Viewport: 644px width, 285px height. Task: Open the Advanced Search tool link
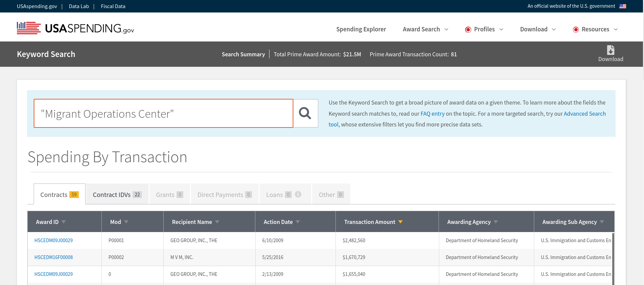585,114
